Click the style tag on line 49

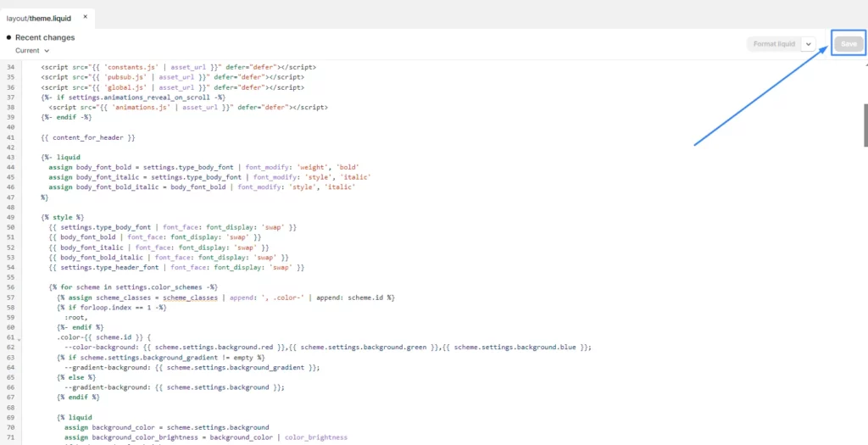tap(63, 217)
